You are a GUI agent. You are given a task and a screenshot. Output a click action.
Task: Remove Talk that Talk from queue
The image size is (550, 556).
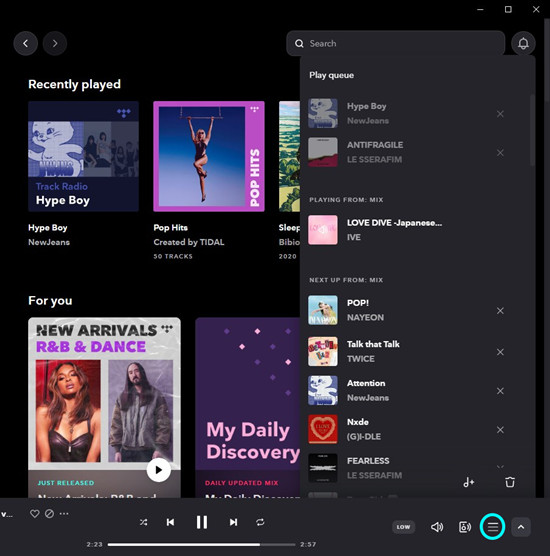tap(500, 352)
